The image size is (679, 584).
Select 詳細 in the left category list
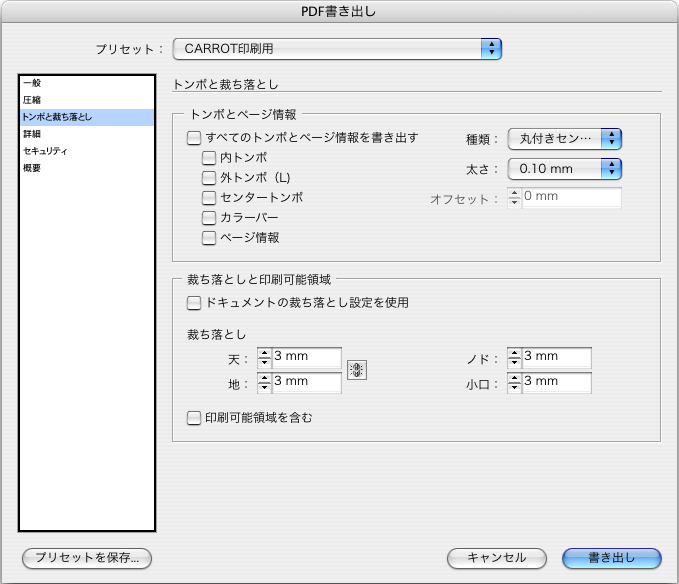(87, 134)
